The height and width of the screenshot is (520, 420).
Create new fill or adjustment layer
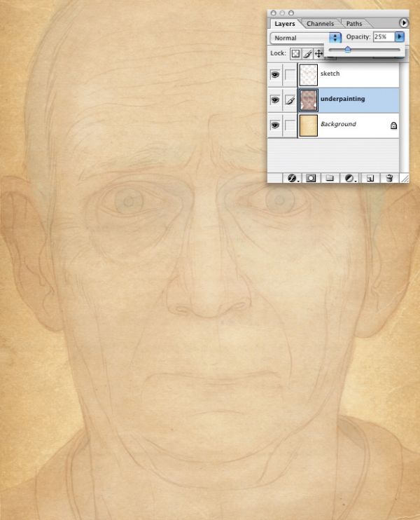click(x=350, y=179)
